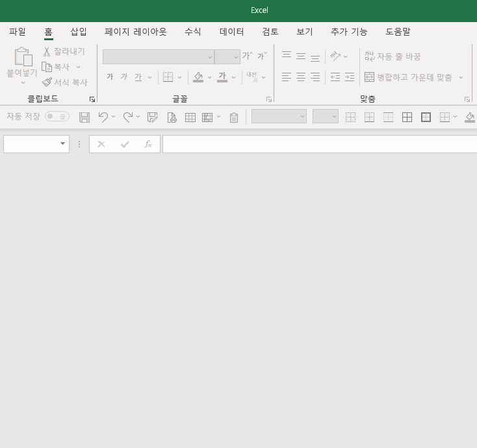Open the Merge and Center dropdown arrow
This screenshot has height=448, width=477.
(x=461, y=77)
